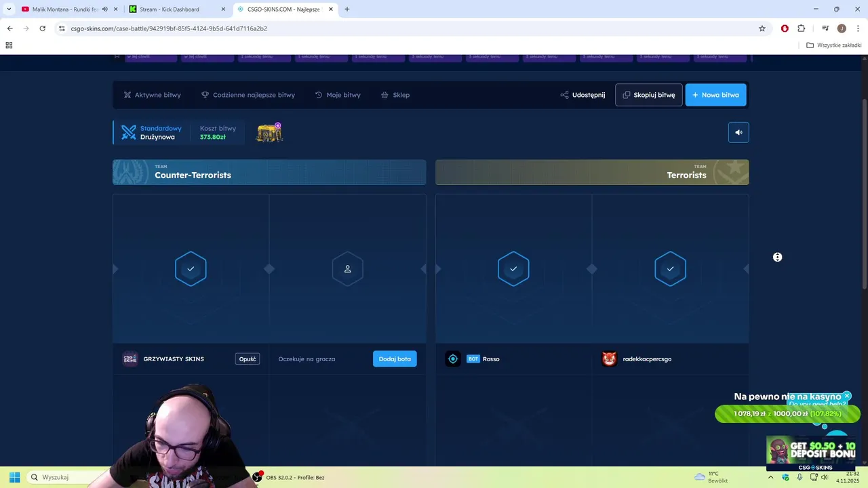
Task: Open the Moje bitwy tab
Action: point(338,95)
